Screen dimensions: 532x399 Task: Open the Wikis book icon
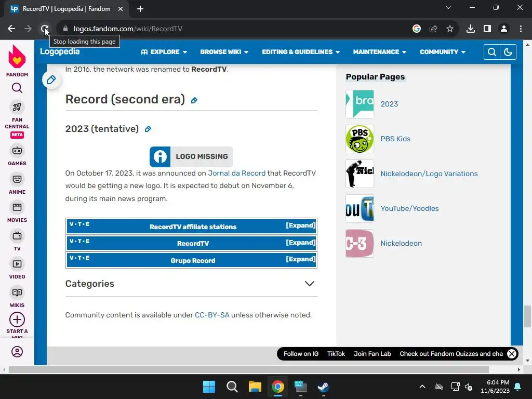pos(17,292)
